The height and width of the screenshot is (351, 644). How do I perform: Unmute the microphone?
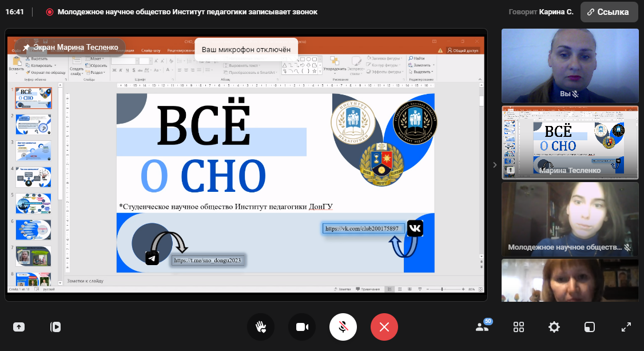click(x=343, y=327)
